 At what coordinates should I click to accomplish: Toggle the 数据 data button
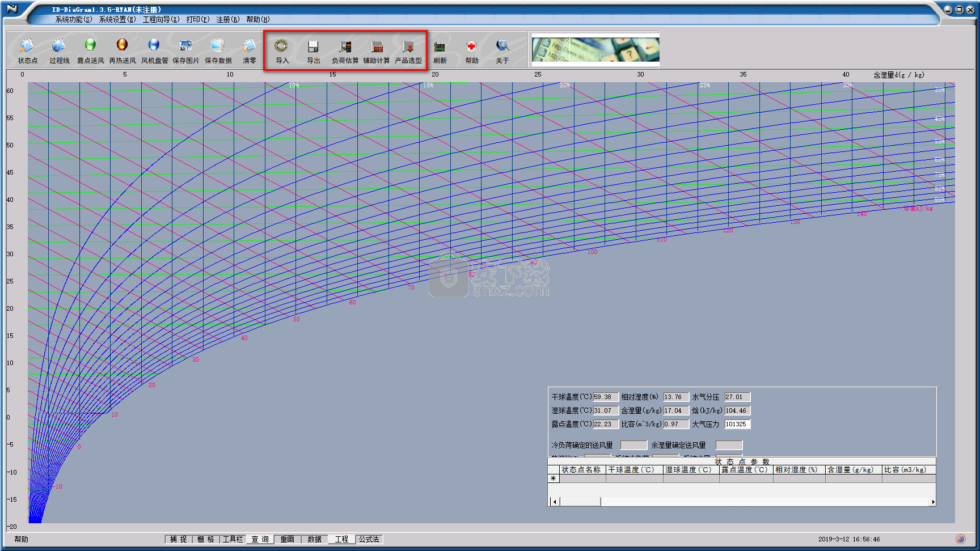tap(315, 539)
